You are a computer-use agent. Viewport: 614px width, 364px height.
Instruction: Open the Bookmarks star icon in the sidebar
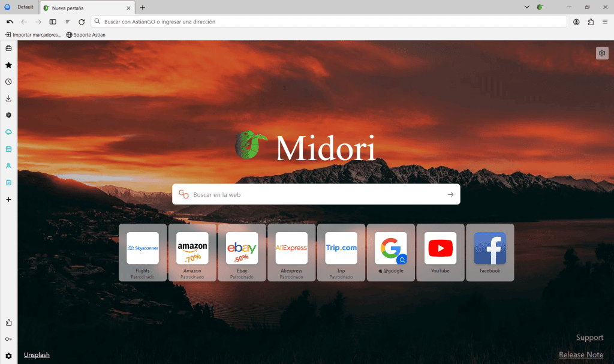click(8, 65)
